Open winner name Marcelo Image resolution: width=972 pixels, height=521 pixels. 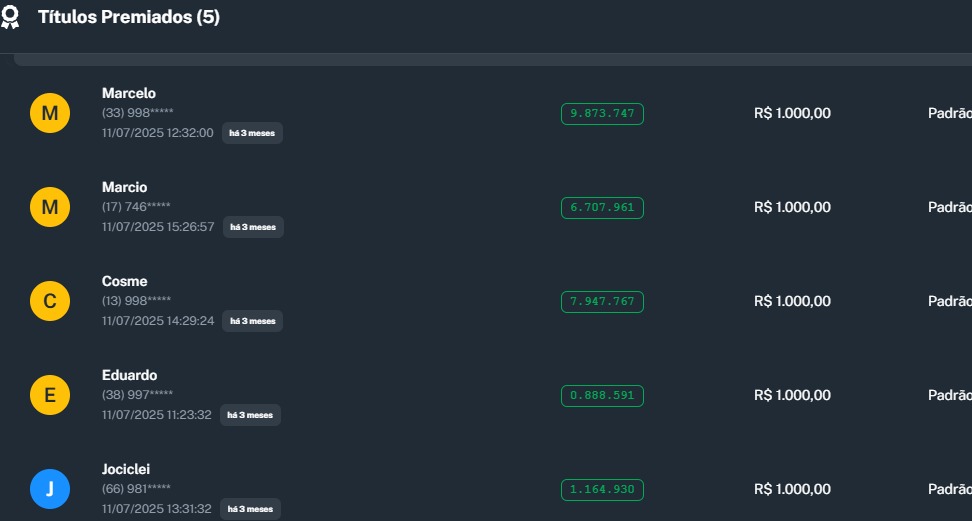pos(129,94)
